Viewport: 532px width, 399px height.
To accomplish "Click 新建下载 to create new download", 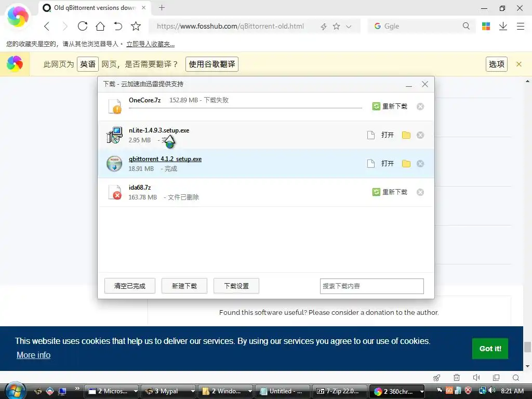I will pos(184,286).
